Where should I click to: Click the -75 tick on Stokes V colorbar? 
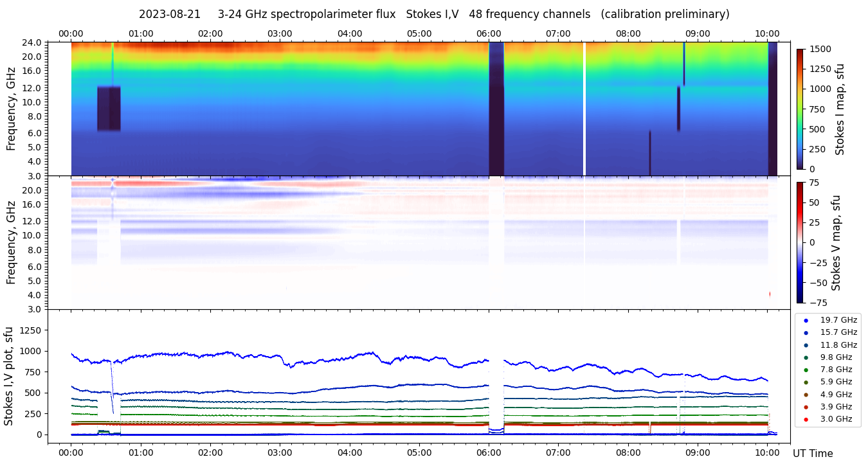815,303
